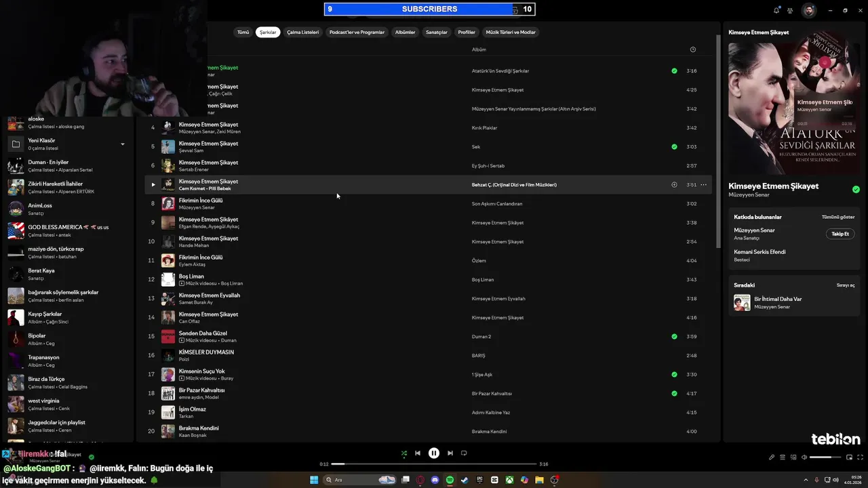The image size is (868, 488).
Task: Click the song progress bar
Action: pos(434,464)
